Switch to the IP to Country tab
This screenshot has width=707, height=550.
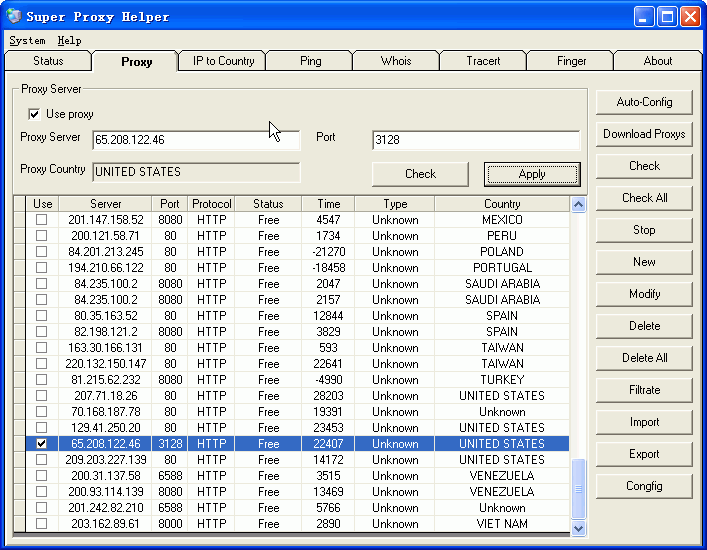click(223, 61)
